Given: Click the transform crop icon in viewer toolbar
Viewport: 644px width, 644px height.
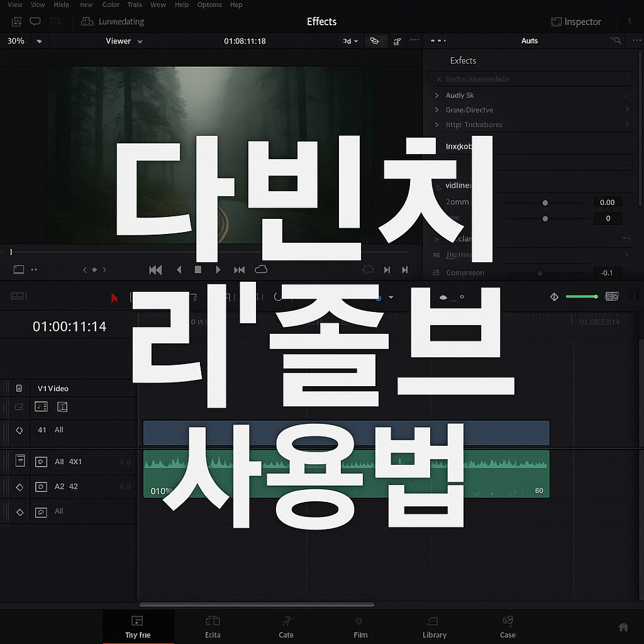Looking at the screenshot, I should [397, 41].
